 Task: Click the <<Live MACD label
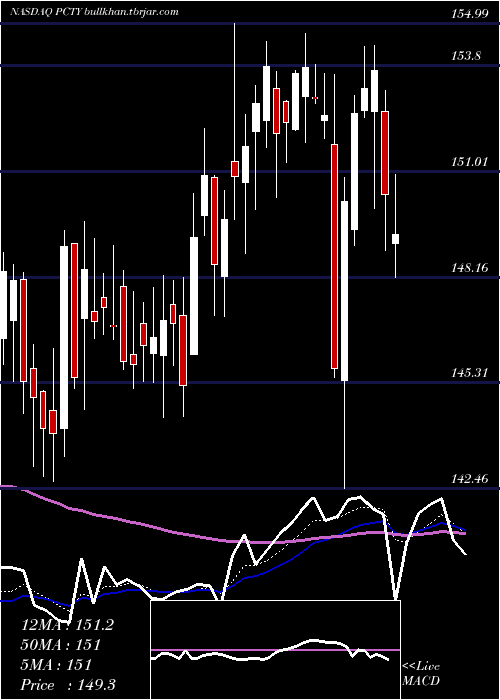coord(421,674)
